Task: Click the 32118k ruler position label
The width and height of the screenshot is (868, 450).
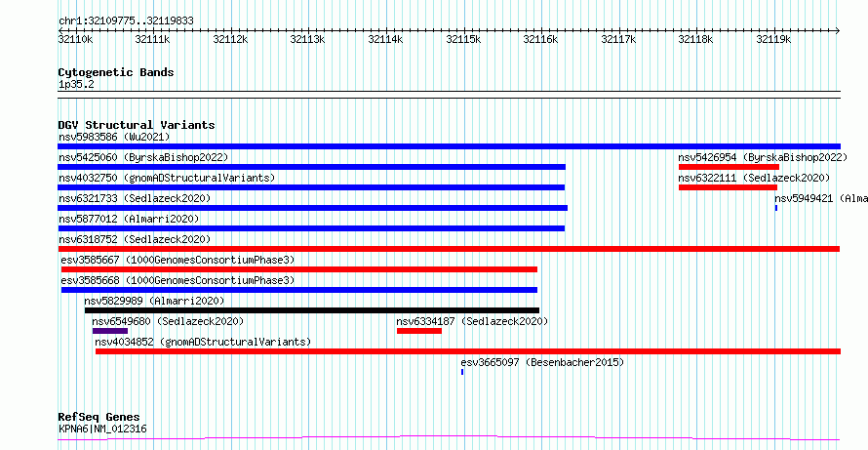Action: 695,39
